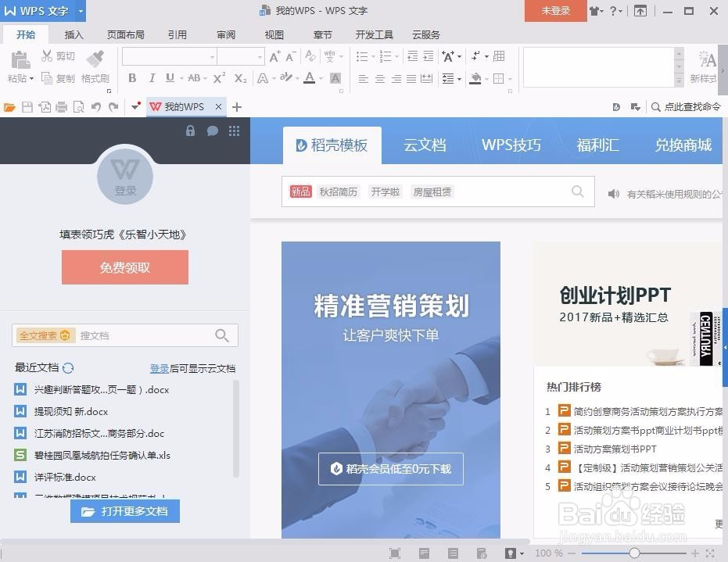Click the font color A swatch
This screenshot has width=728, height=562.
[x=310, y=78]
